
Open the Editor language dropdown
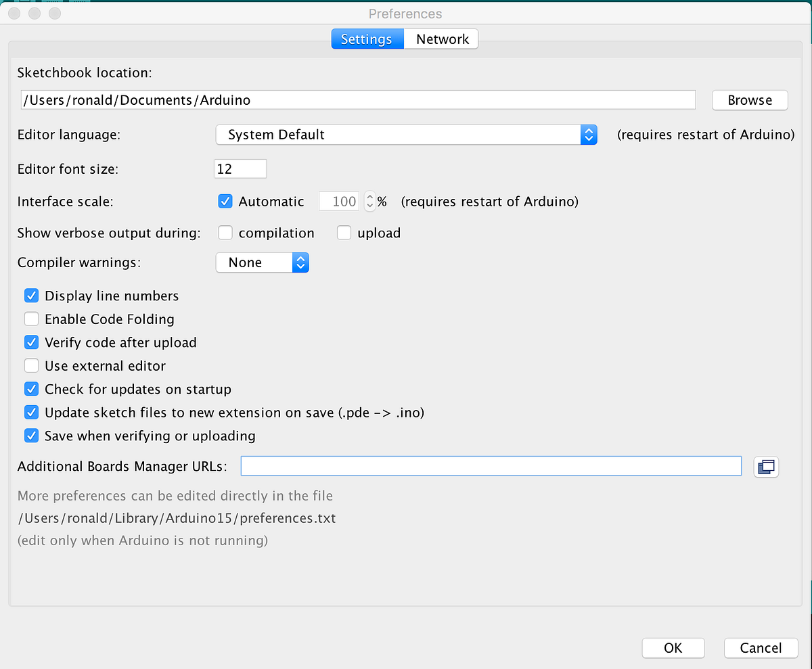(406, 135)
